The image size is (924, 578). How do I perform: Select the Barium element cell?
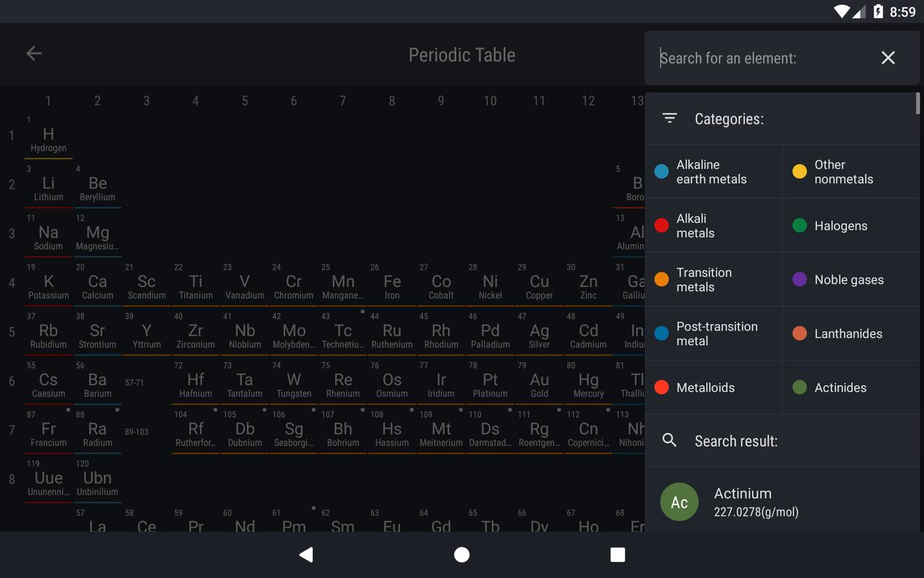97,383
